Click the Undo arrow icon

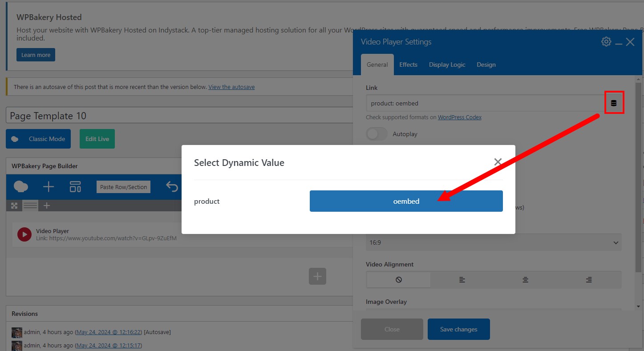(x=172, y=186)
